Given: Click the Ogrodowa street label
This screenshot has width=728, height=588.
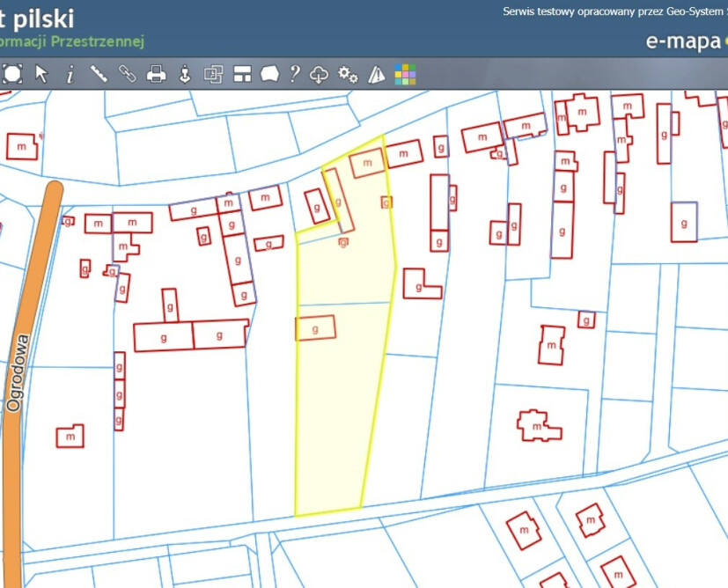Looking at the screenshot, I should coord(17,373).
